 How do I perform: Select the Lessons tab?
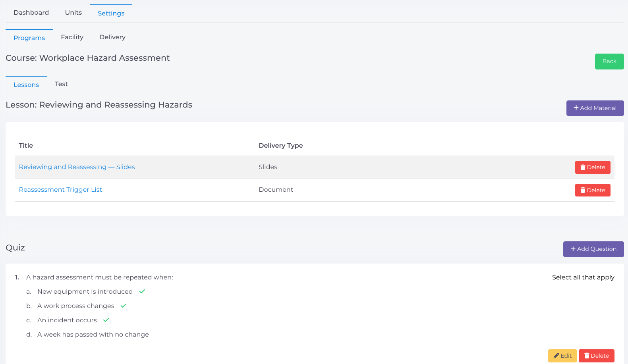(x=26, y=85)
